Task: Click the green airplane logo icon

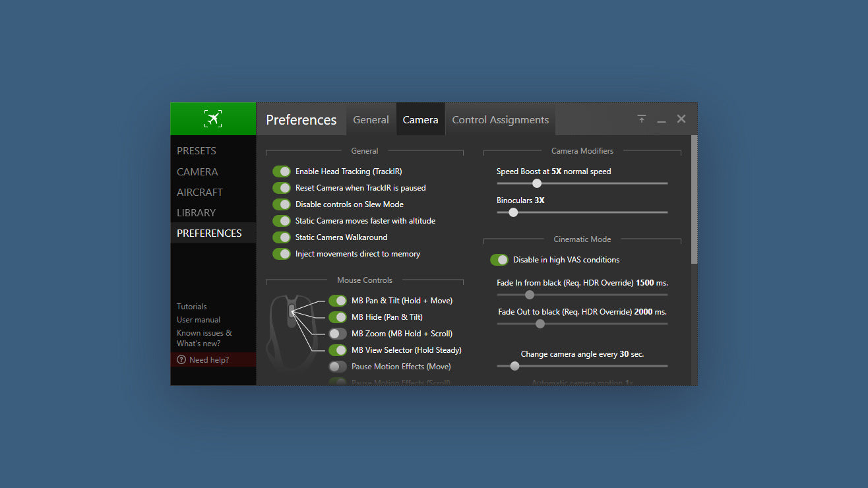Action: [212, 119]
